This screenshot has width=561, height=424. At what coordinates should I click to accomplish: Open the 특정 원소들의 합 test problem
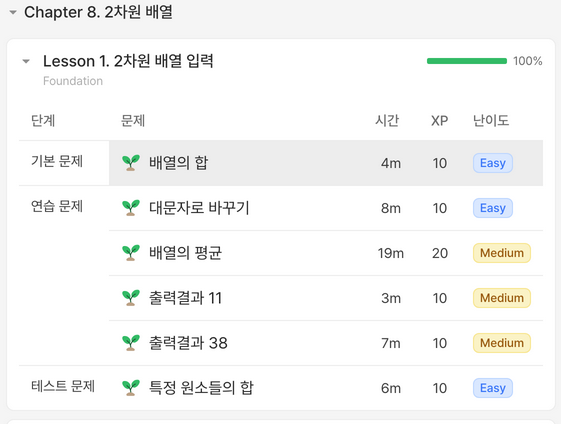pos(201,388)
